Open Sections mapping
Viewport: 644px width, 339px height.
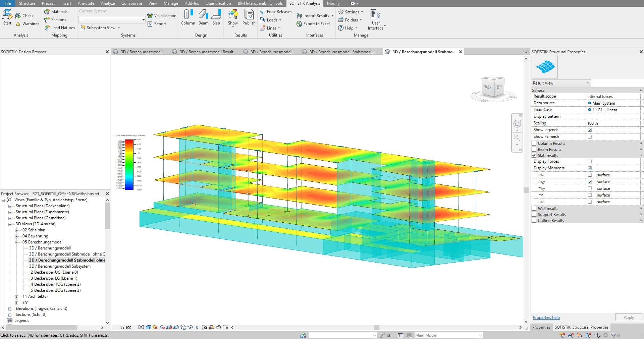(x=55, y=20)
